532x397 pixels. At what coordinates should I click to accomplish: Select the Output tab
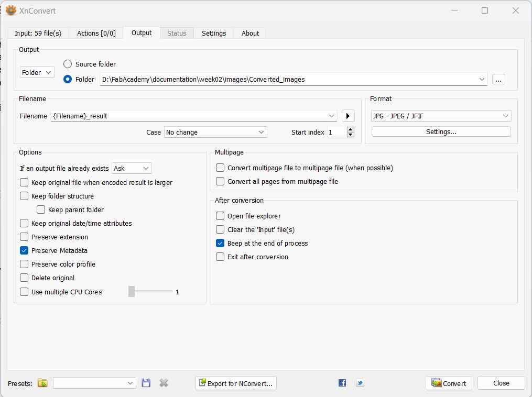[142, 33]
